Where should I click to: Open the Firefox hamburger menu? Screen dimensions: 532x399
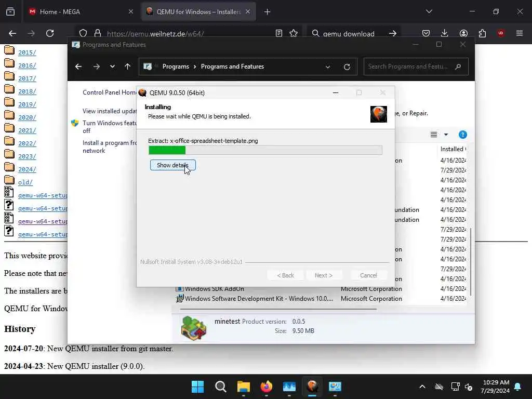(x=520, y=33)
